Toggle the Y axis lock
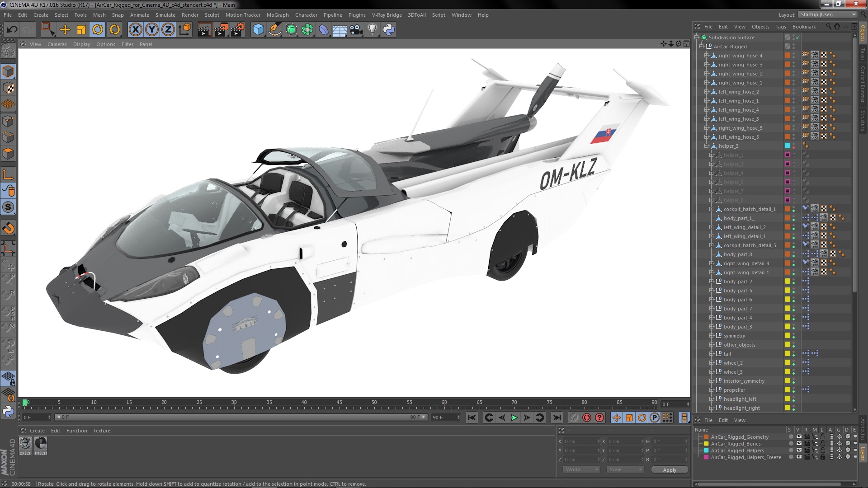The height and width of the screenshot is (488, 868). point(152,30)
